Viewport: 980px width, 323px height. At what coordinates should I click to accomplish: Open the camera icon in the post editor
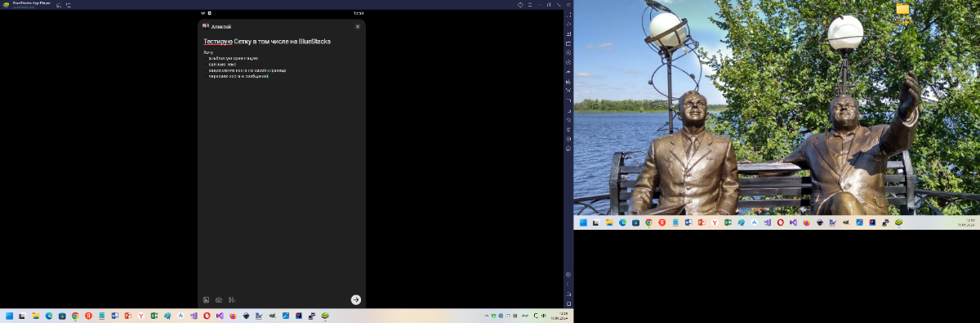click(219, 300)
